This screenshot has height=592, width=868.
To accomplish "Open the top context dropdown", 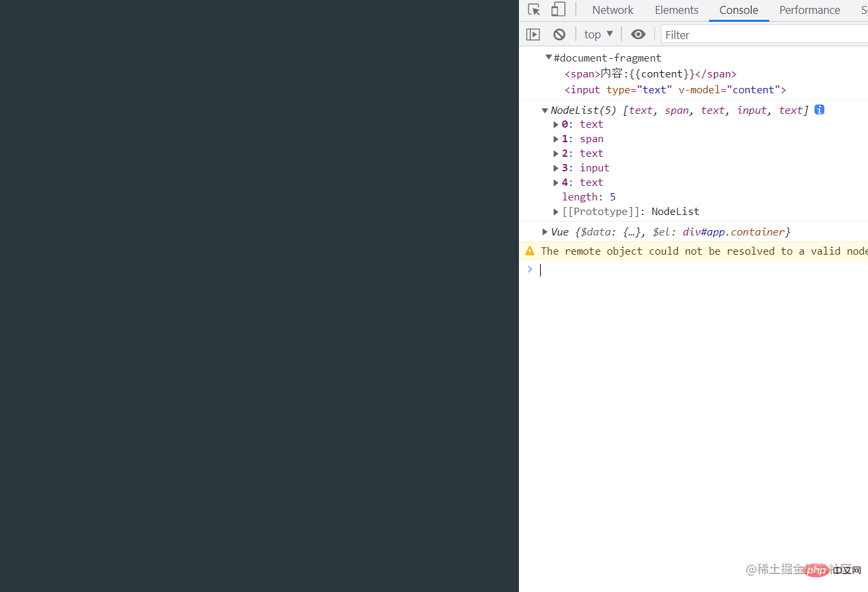I will coord(598,34).
